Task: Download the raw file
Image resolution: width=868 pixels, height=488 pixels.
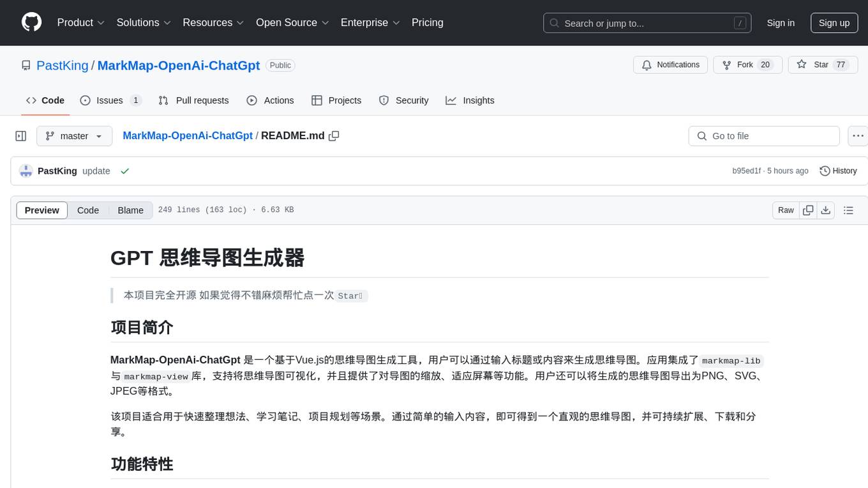Action: pos(826,210)
